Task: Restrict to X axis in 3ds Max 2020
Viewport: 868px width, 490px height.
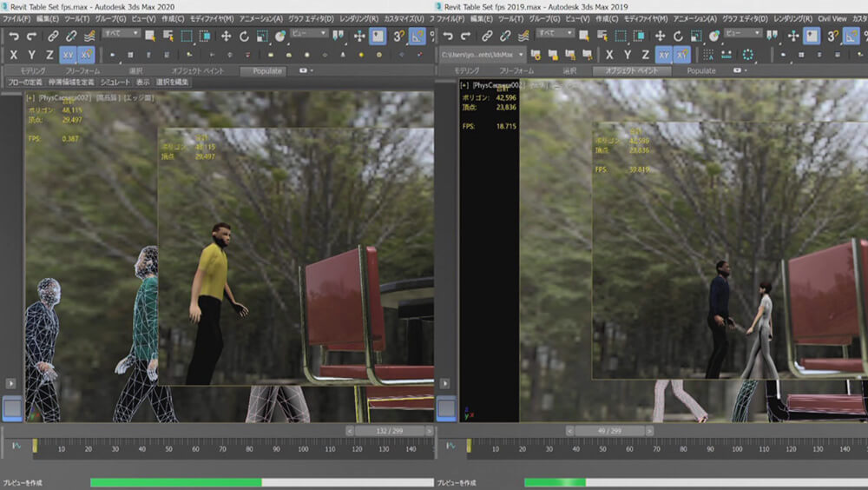Action: pos(14,55)
